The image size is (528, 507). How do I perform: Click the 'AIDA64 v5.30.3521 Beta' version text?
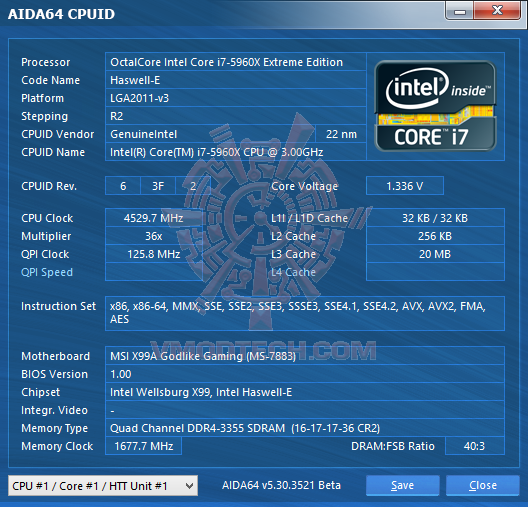pos(281,485)
